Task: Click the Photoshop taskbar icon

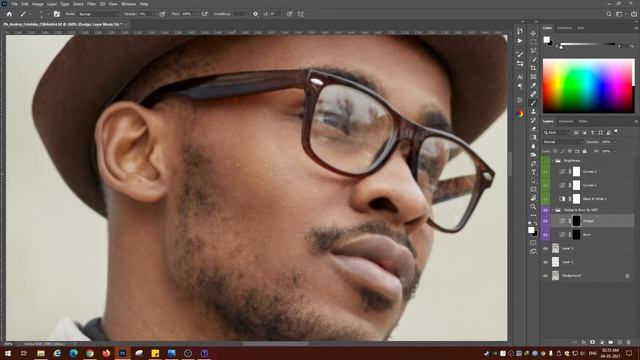Action: pos(122,353)
